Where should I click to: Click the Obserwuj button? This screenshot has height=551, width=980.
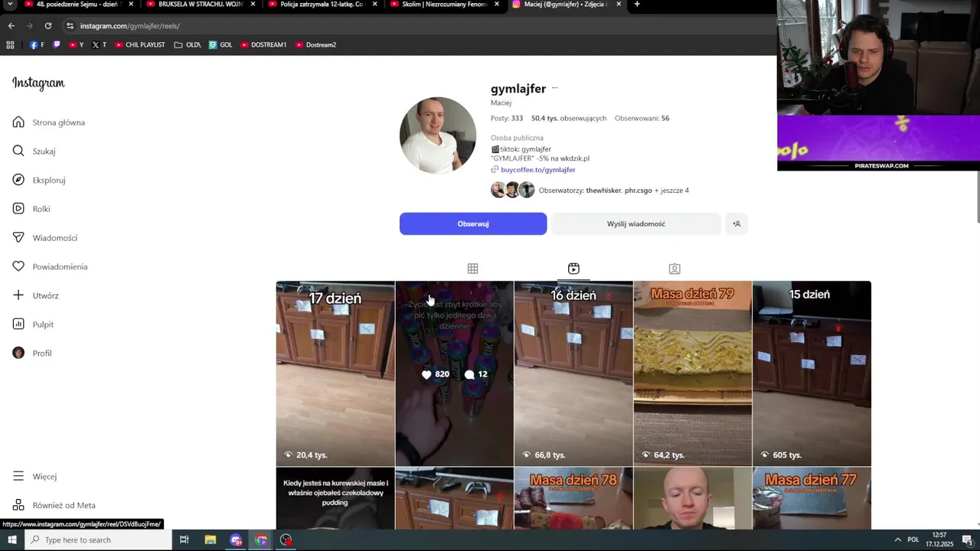pyautogui.click(x=473, y=223)
